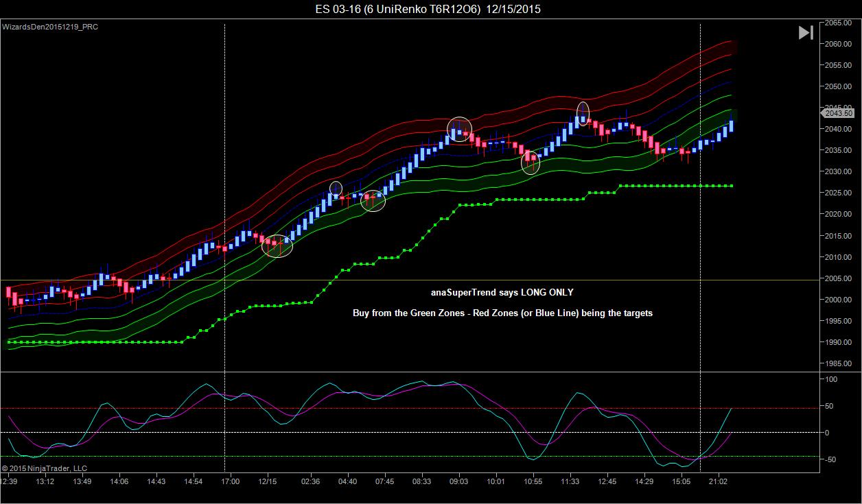The width and height of the screenshot is (862, 504).
Task: Click the 13:12 time axis label
Action: pyautogui.click(x=45, y=482)
